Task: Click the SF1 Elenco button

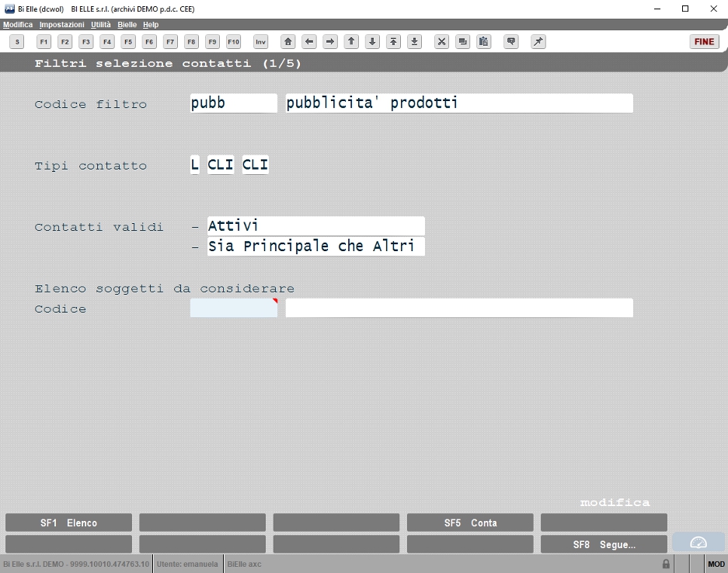Action: point(68,522)
